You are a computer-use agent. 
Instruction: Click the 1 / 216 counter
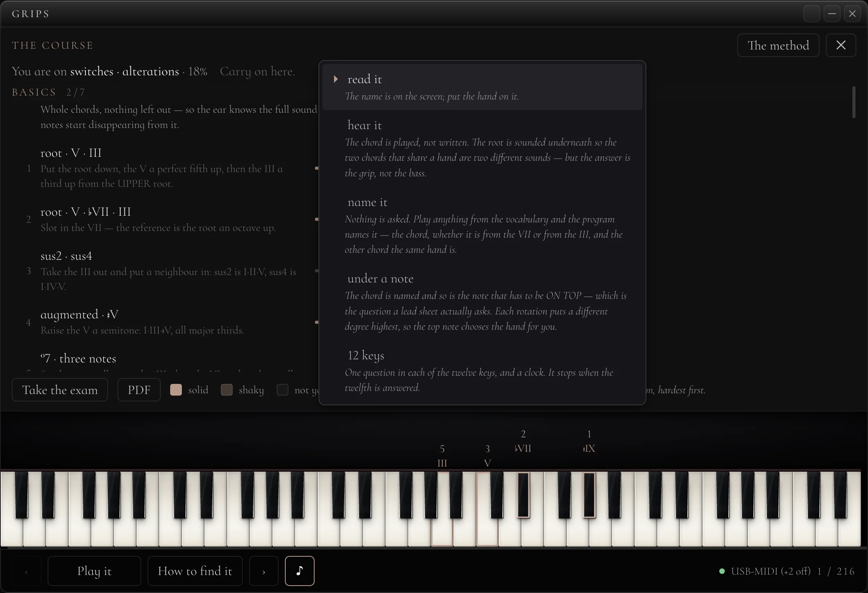[836, 571]
